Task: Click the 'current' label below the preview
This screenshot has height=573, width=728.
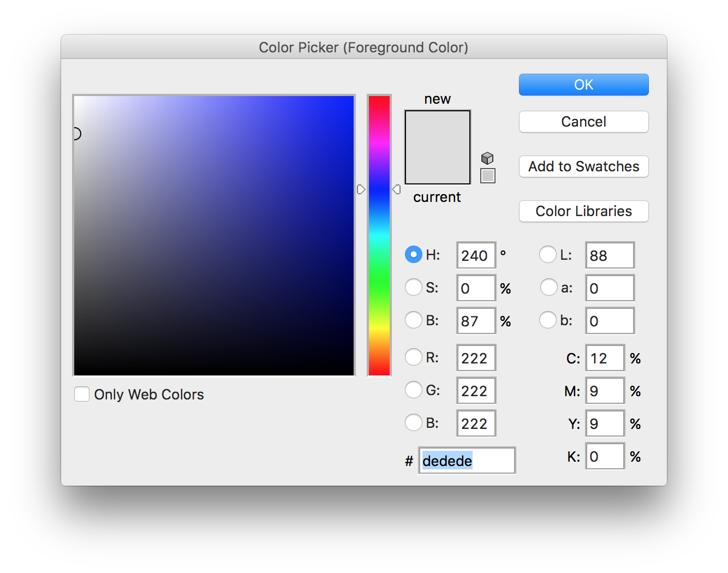Action: click(x=437, y=197)
